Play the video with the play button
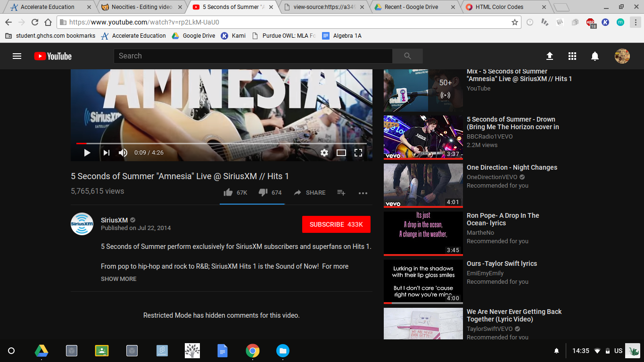Viewport: 644px width, 362px height. click(87, 153)
